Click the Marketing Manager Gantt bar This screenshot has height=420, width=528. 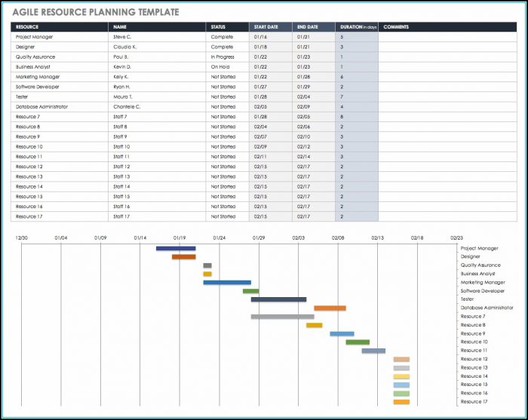(x=227, y=282)
